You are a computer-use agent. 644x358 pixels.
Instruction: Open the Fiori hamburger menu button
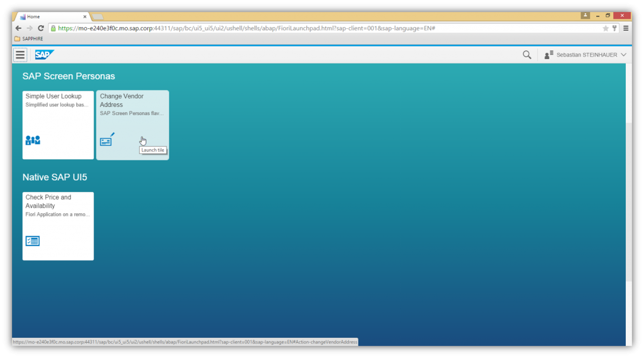20,55
